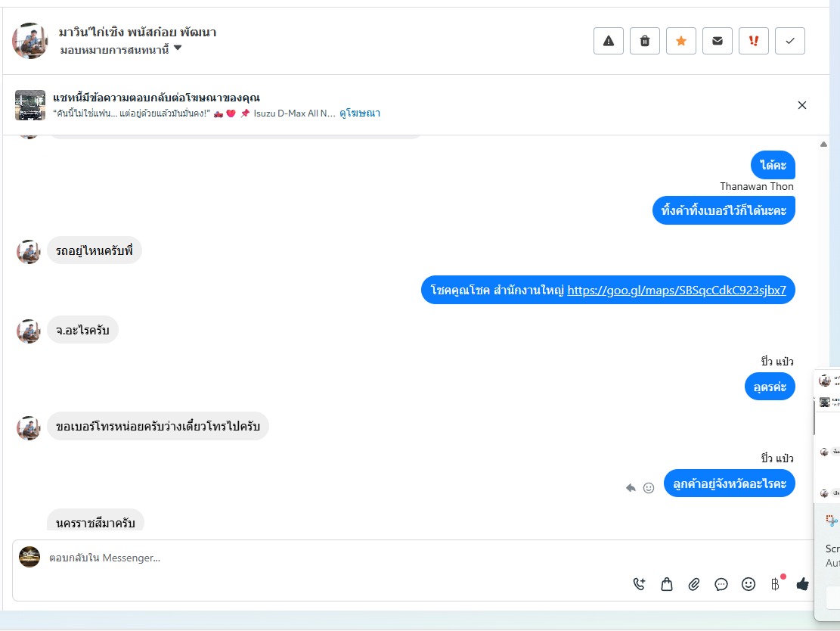Star this conversation with the orange star
This screenshot has width=840, height=631.
(x=681, y=41)
